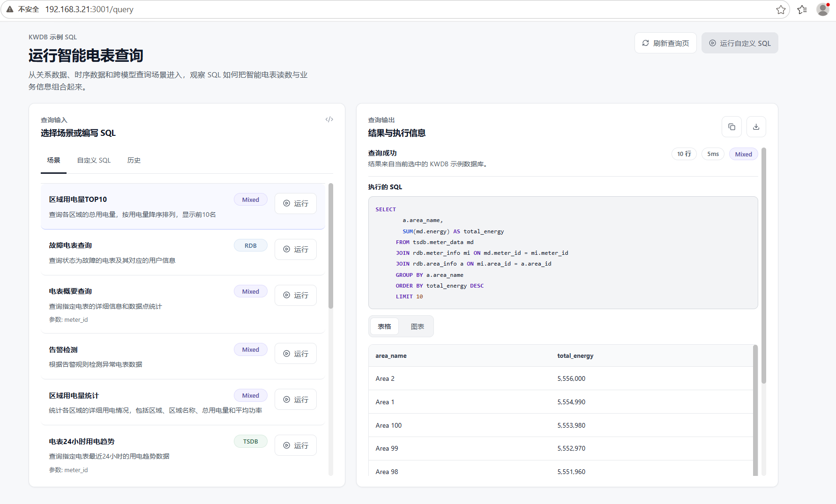Click the 运行自定义 SQL button
836x504 pixels.
click(739, 43)
